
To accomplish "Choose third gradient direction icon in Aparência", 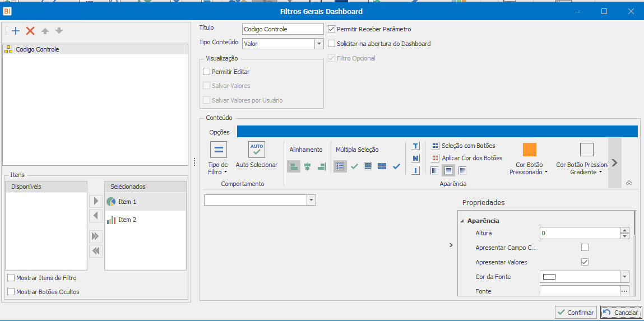I will coord(462,170).
